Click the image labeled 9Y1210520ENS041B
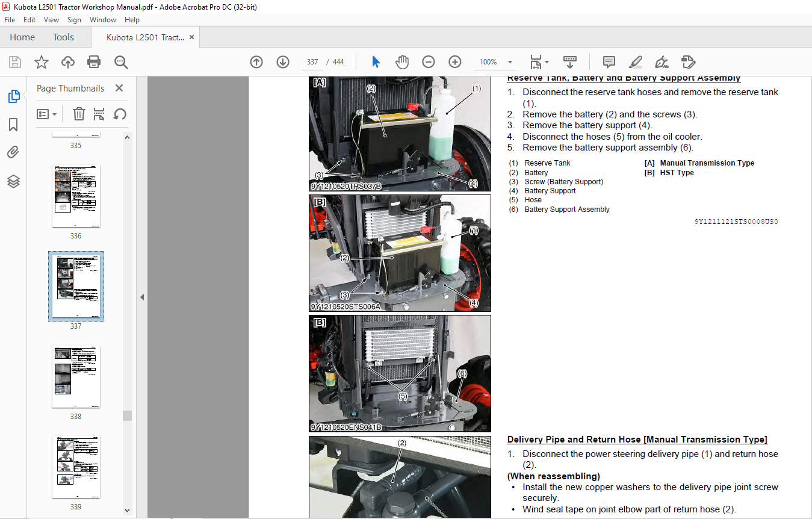The height and width of the screenshot is (519, 812). point(400,373)
